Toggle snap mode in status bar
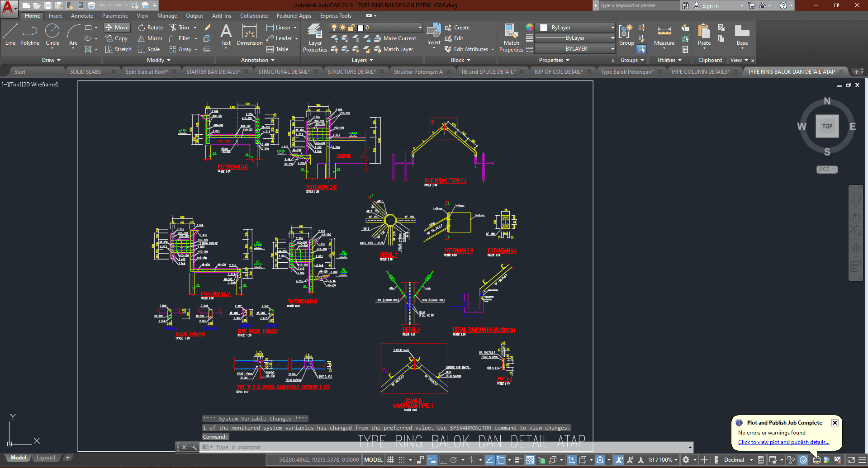 (402, 460)
